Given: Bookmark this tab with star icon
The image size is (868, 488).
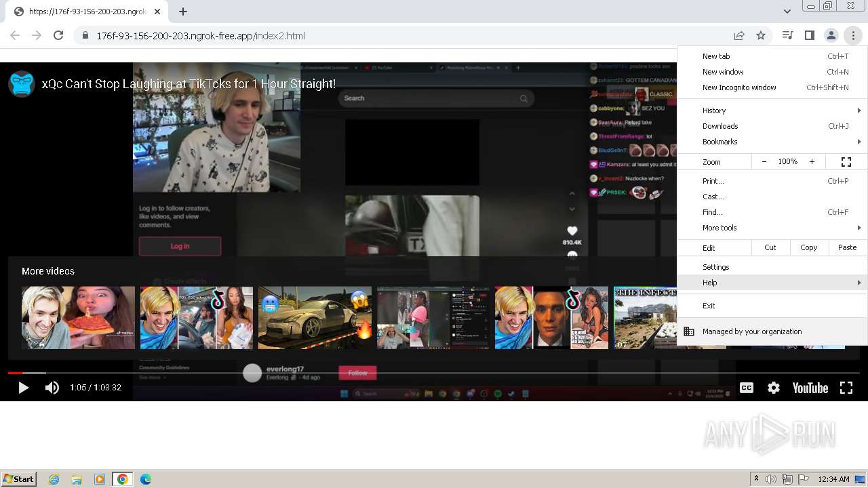Looking at the screenshot, I should (761, 35).
